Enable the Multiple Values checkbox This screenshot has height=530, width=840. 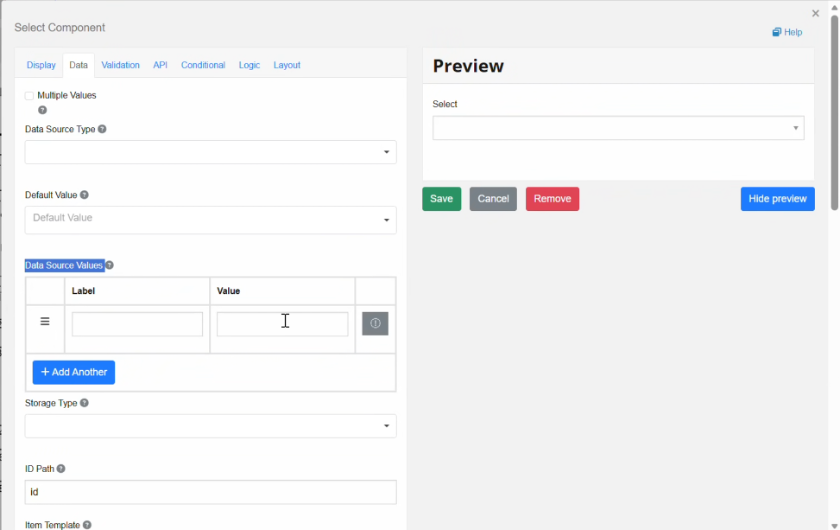point(29,96)
